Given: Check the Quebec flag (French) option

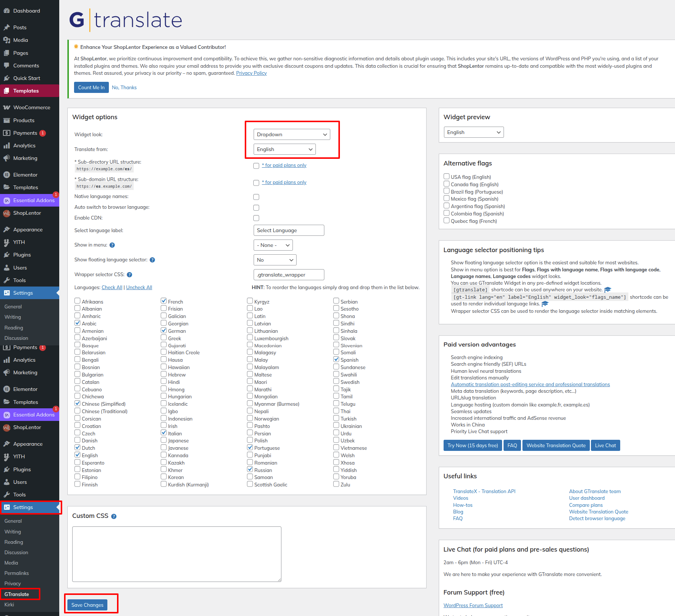Looking at the screenshot, I should coord(447,220).
